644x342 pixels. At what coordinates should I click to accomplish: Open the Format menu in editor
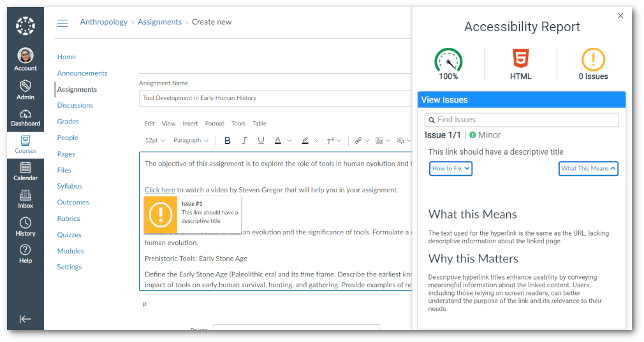(x=215, y=124)
